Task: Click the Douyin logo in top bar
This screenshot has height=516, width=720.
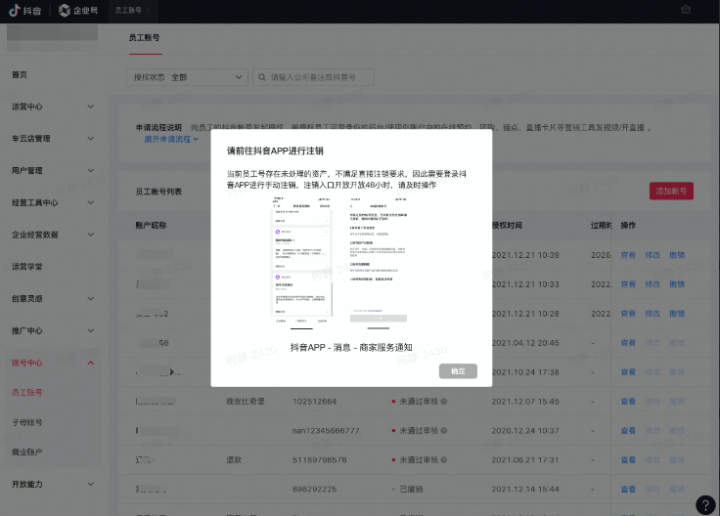Action: (25, 10)
